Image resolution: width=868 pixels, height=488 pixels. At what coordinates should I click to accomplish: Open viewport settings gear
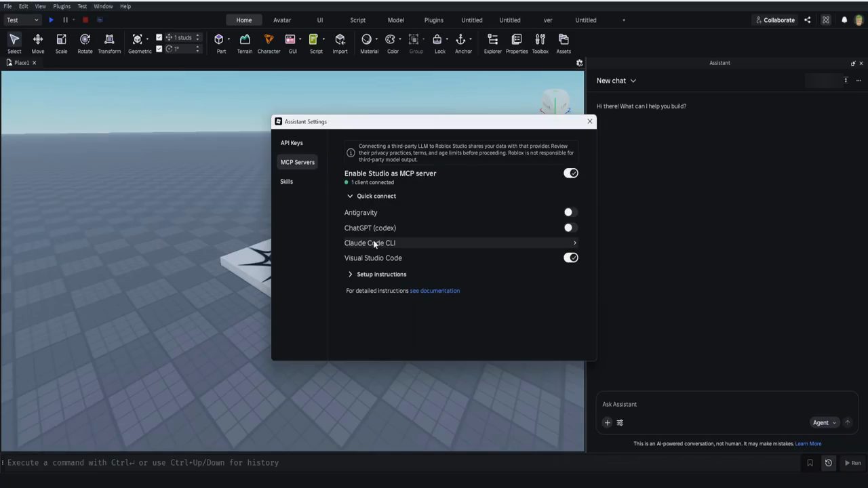tap(579, 62)
